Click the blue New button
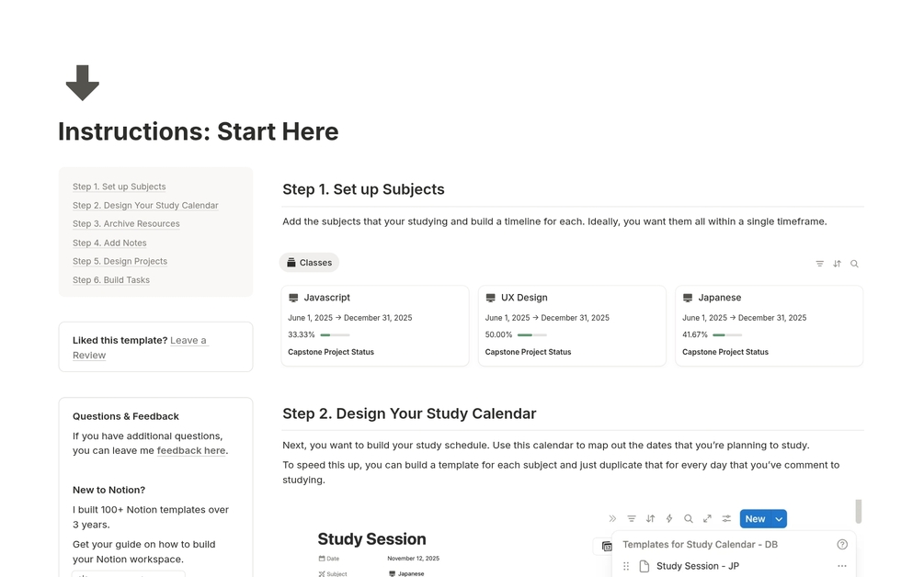Image resolution: width=924 pixels, height=577 pixels. tap(754, 519)
